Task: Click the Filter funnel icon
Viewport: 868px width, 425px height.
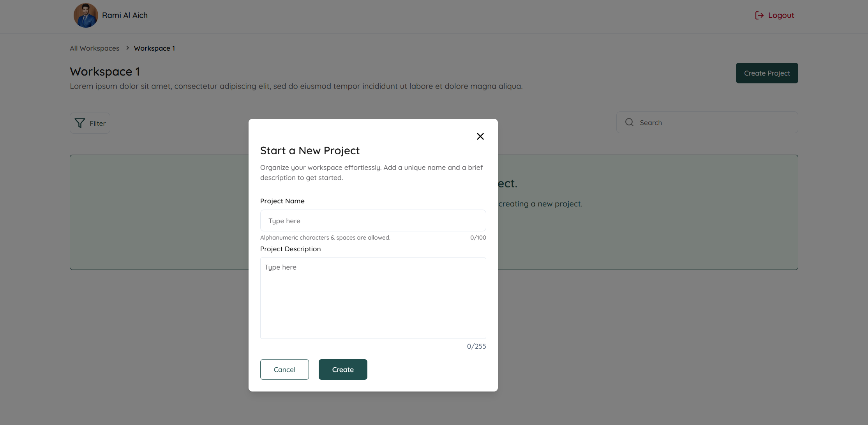Action: (80, 123)
